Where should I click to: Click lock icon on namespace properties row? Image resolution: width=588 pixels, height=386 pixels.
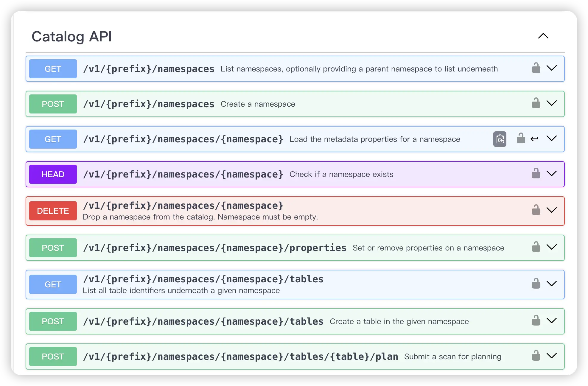536,247
